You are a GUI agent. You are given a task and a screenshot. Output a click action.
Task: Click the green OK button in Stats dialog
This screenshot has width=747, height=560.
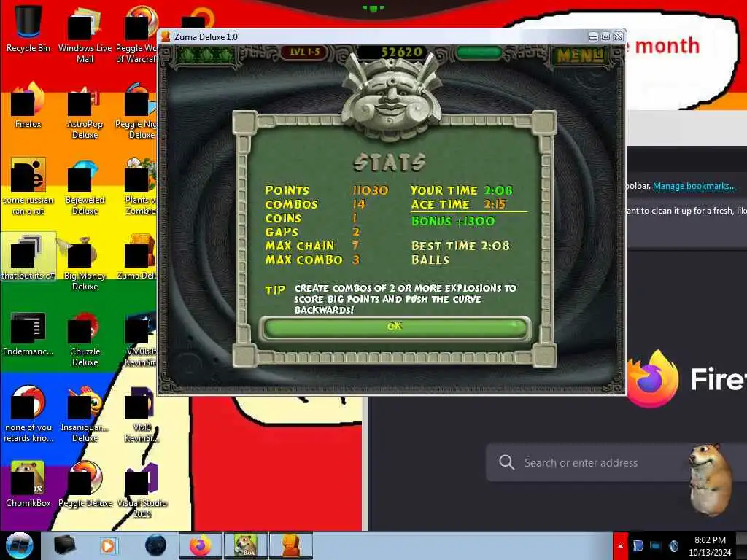pyautogui.click(x=395, y=327)
